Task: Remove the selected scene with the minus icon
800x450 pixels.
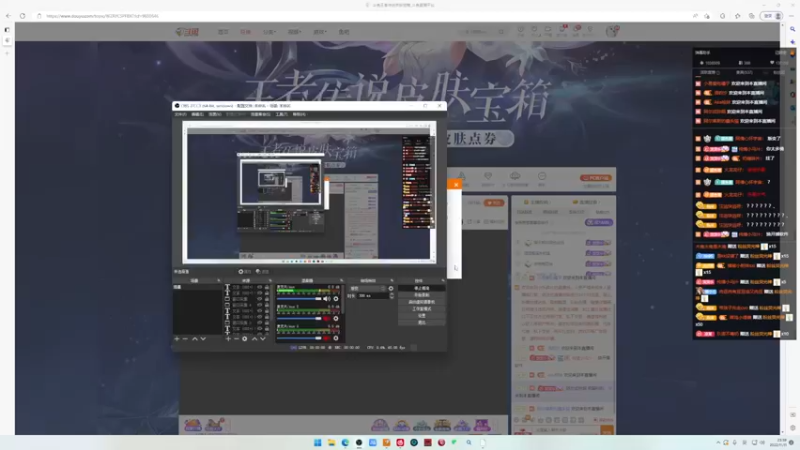Action: (x=185, y=339)
